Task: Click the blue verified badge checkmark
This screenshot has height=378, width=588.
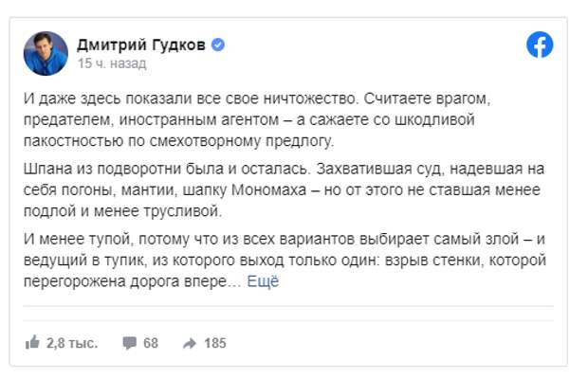Action: coord(218,45)
